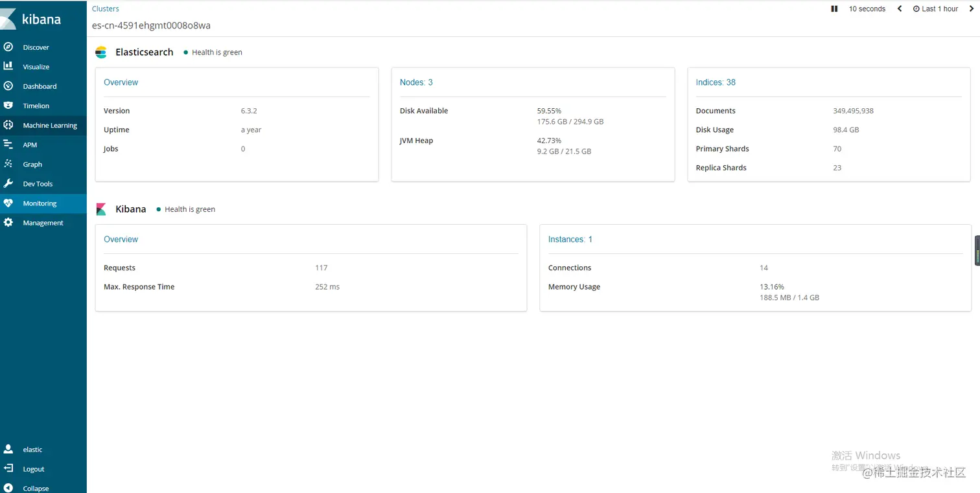Open the Machine Learning icon
Image resolution: width=980 pixels, height=493 pixels.
8,125
